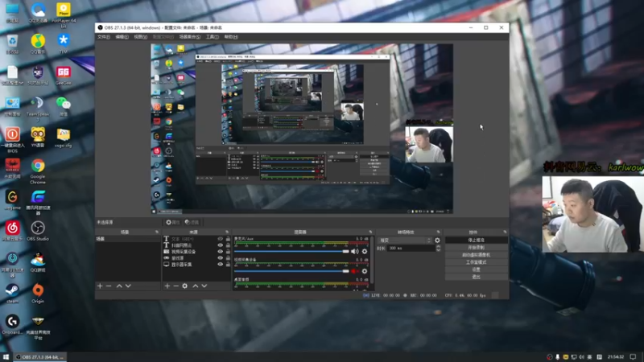Screen dimensions: 644x362
Task: Toggle lock on video capture device source
Action: pos(228,252)
